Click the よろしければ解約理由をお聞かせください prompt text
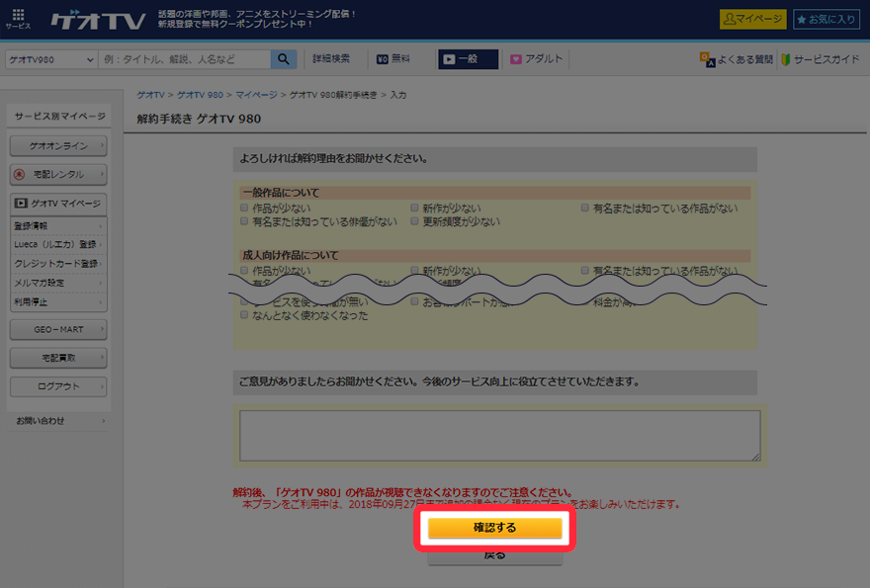Image resolution: width=870 pixels, height=588 pixels. click(x=333, y=159)
